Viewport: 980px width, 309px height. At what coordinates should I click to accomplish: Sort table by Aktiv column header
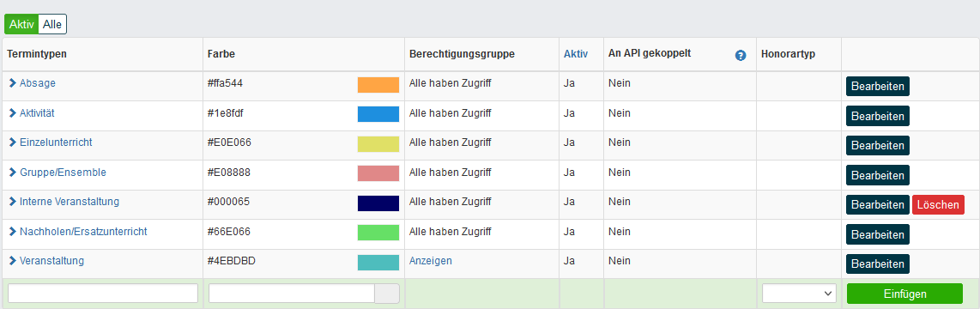click(x=576, y=54)
